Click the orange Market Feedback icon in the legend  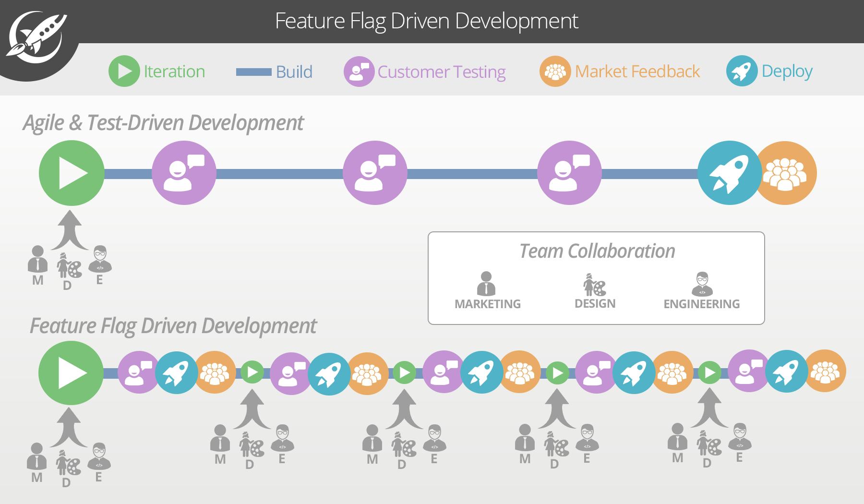(556, 72)
